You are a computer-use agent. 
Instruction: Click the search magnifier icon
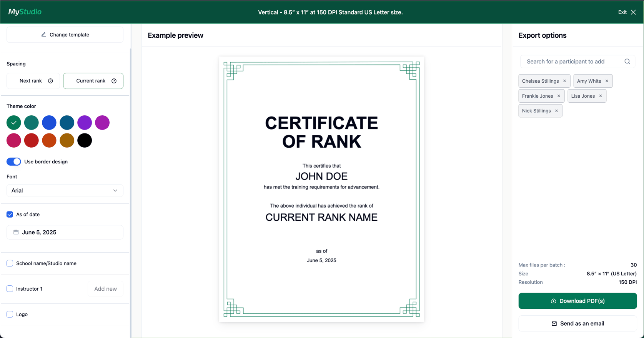coord(627,62)
